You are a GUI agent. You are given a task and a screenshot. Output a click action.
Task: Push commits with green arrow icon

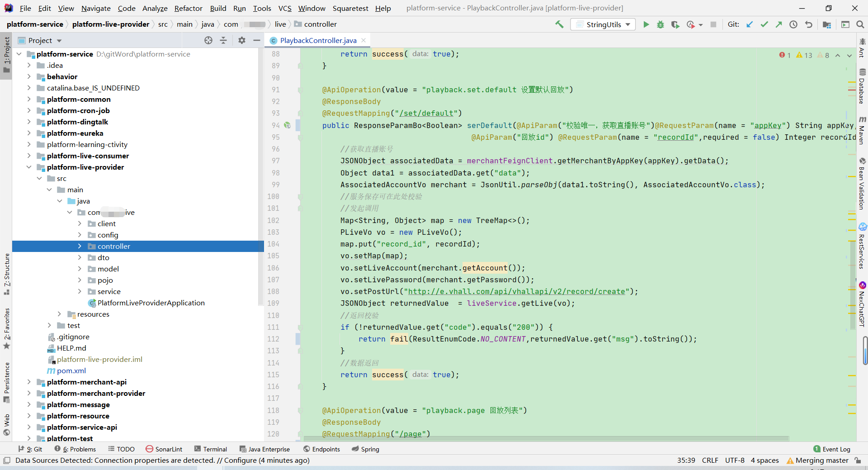click(x=778, y=24)
